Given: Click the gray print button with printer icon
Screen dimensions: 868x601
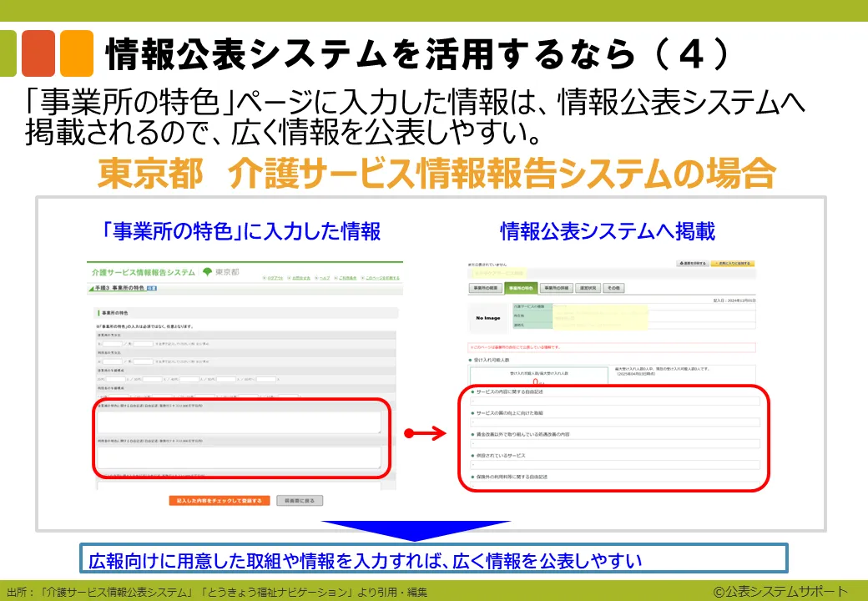Looking at the screenshot, I should pyautogui.click(x=692, y=264).
